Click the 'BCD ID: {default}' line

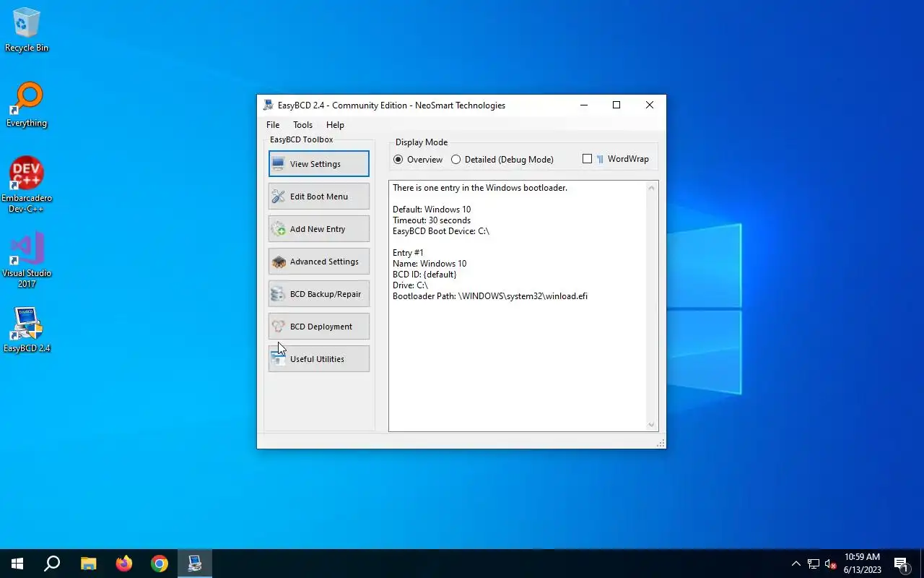pos(424,275)
